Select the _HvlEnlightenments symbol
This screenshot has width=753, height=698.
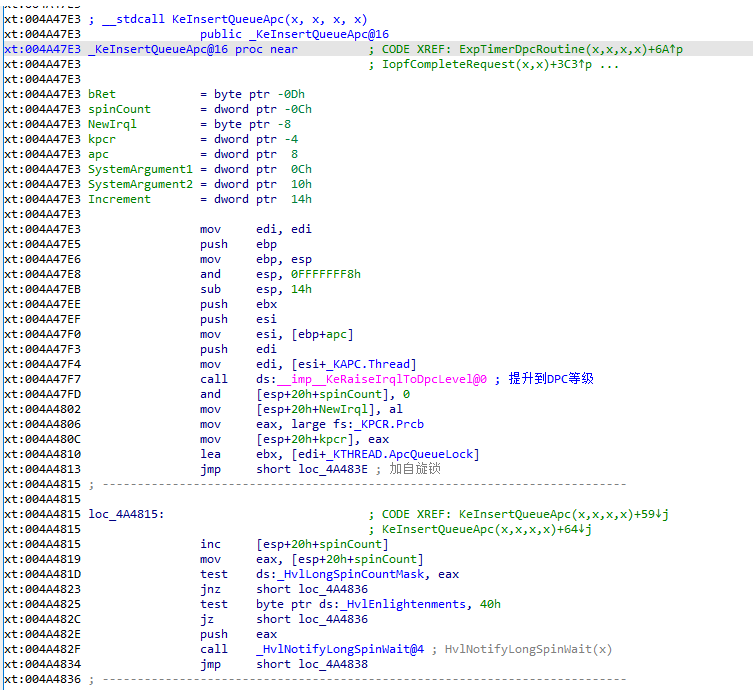click(402, 604)
